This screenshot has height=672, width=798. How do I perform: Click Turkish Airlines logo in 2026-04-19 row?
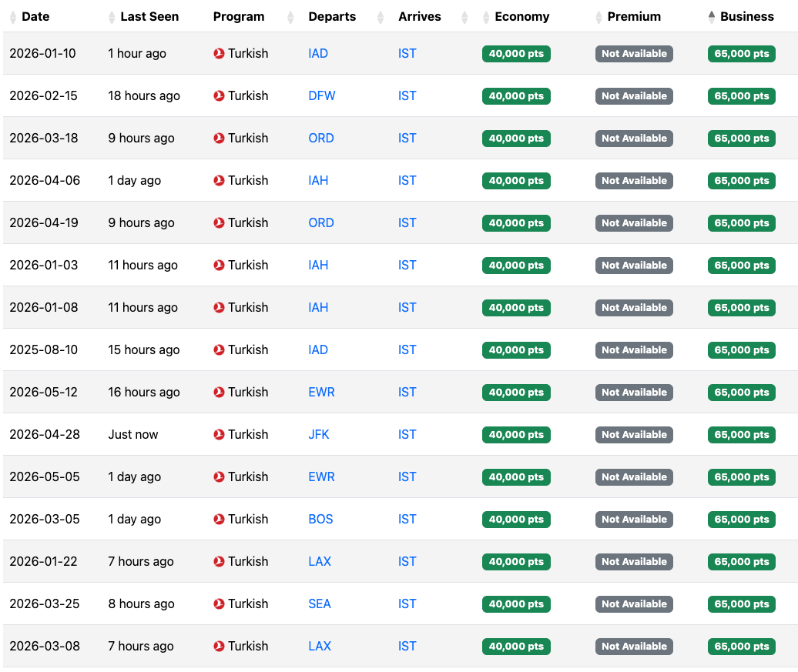pyautogui.click(x=219, y=222)
